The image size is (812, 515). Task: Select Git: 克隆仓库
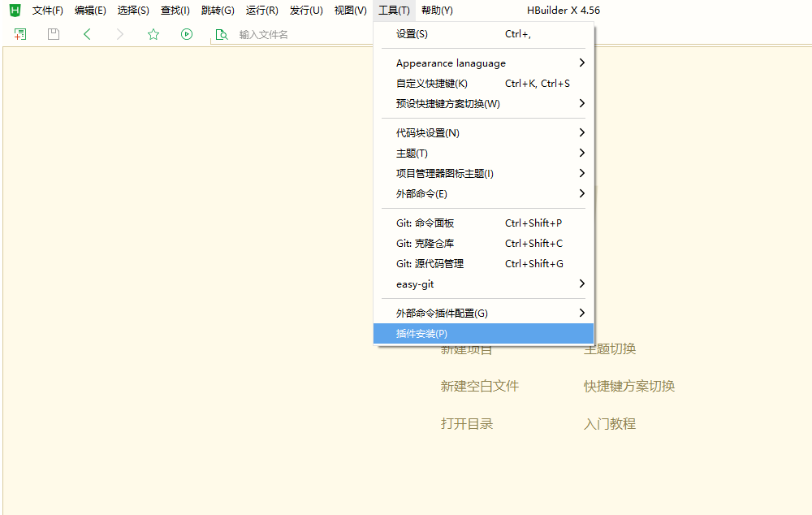(x=484, y=244)
